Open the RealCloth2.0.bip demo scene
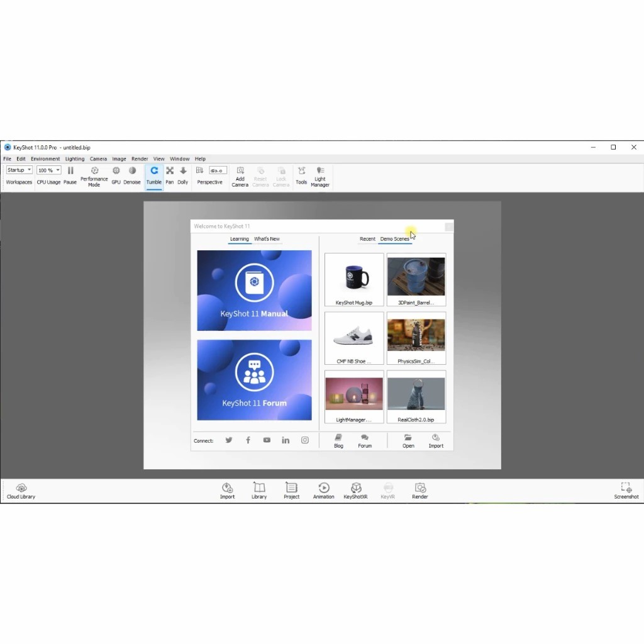 pyautogui.click(x=416, y=397)
